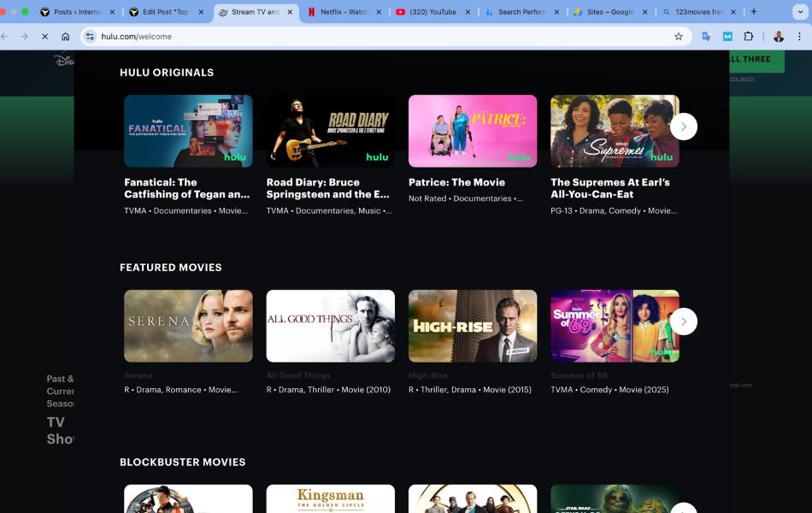This screenshot has height=513, width=812.
Task: Open the blue M extension icon
Action: point(727,36)
